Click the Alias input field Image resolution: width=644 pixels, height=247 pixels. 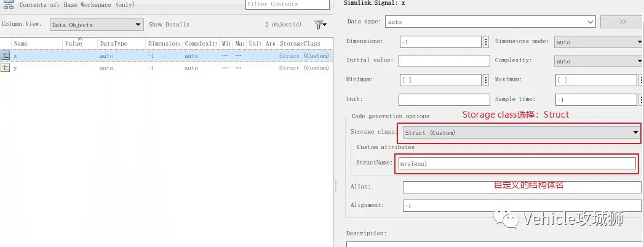(x=522, y=187)
